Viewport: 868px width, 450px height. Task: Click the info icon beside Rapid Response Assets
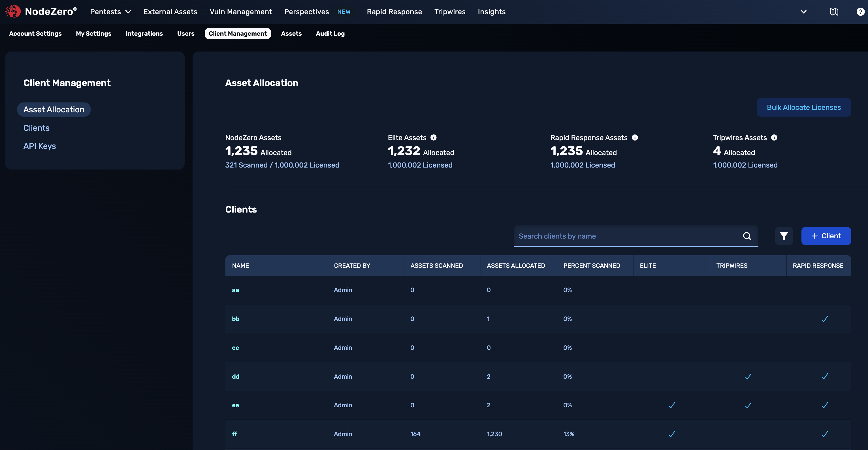(x=635, y=138)
